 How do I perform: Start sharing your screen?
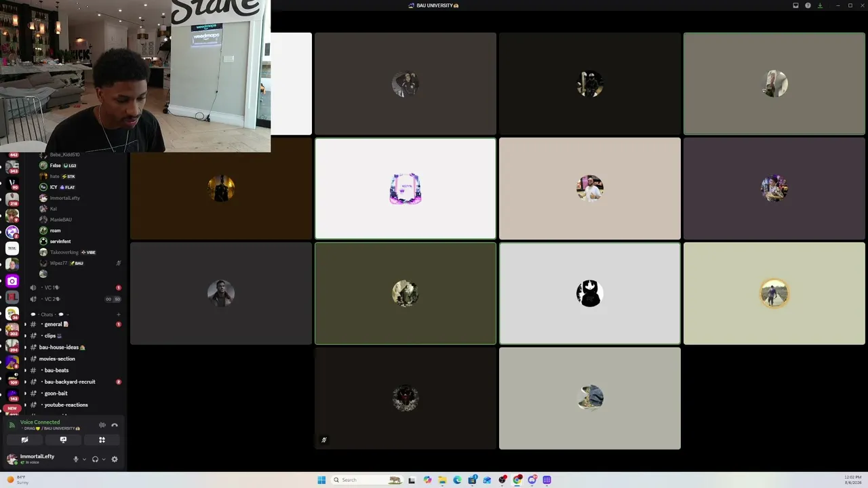click(63, 440)
